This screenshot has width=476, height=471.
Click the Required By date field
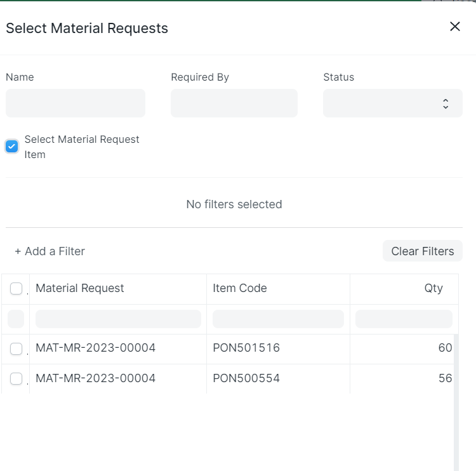234,103
